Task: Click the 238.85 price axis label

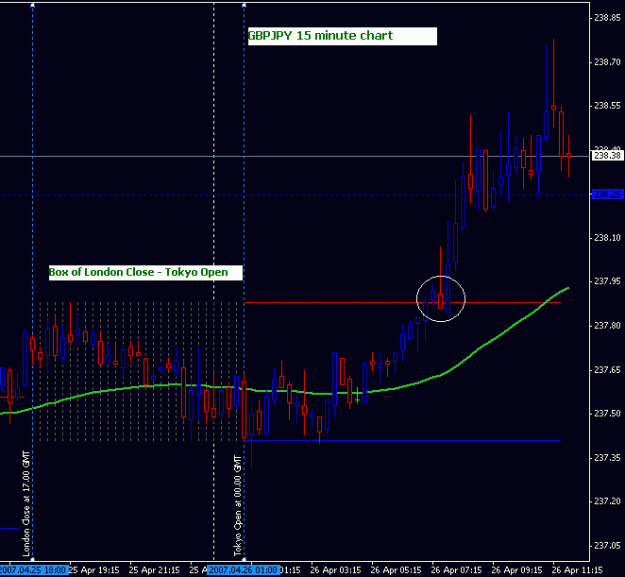Action: [x=607, y=18]
